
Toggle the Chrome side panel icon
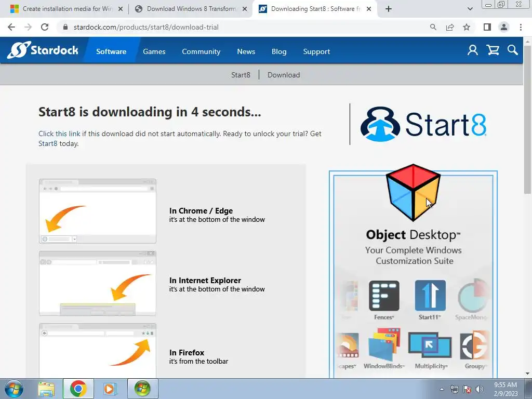[x=487, y=27]
